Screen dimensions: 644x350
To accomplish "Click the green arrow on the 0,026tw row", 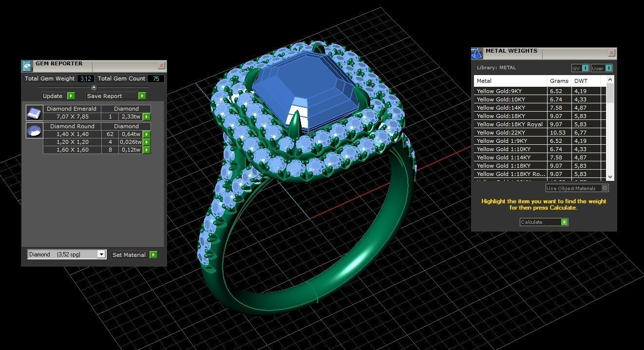I will click(147, 142).
